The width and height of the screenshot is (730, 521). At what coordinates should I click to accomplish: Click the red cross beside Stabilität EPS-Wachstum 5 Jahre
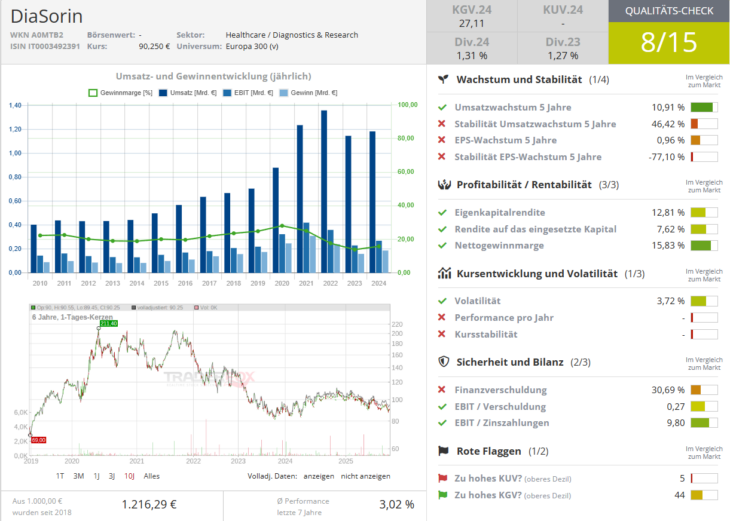tap(442, 157)
